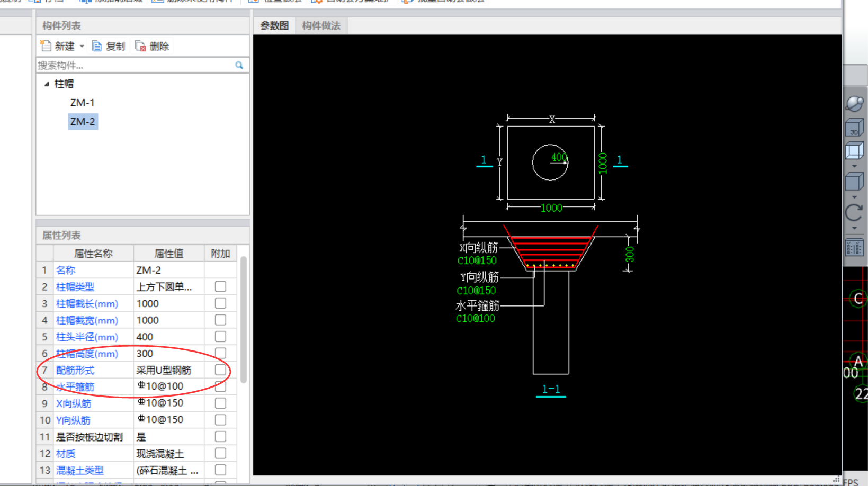This screenshot has width=868, height=486.
Task: Click the 删除 delete component icon
Action: (140, 46)
